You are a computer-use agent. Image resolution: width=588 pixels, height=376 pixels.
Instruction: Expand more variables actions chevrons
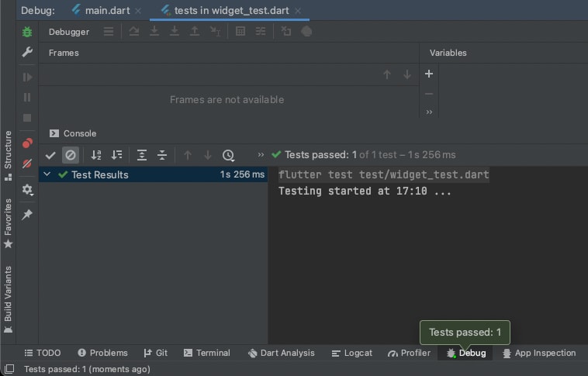click(429, 112)
